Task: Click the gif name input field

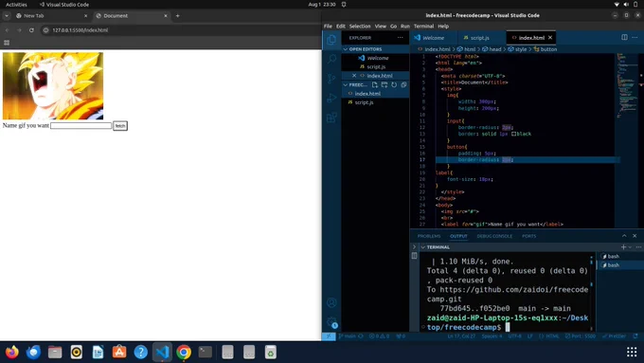Action: (80, 126)
